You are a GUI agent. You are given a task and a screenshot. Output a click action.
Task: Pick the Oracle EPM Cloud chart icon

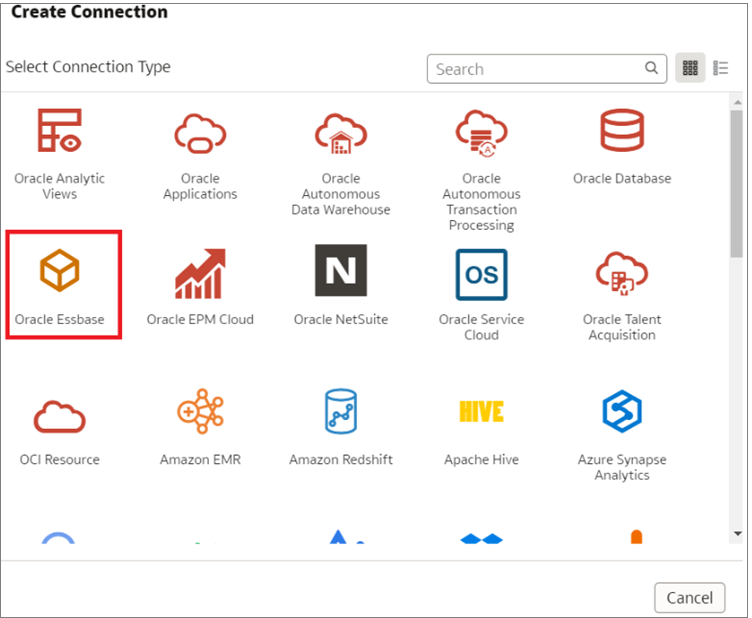pos(200,273)
